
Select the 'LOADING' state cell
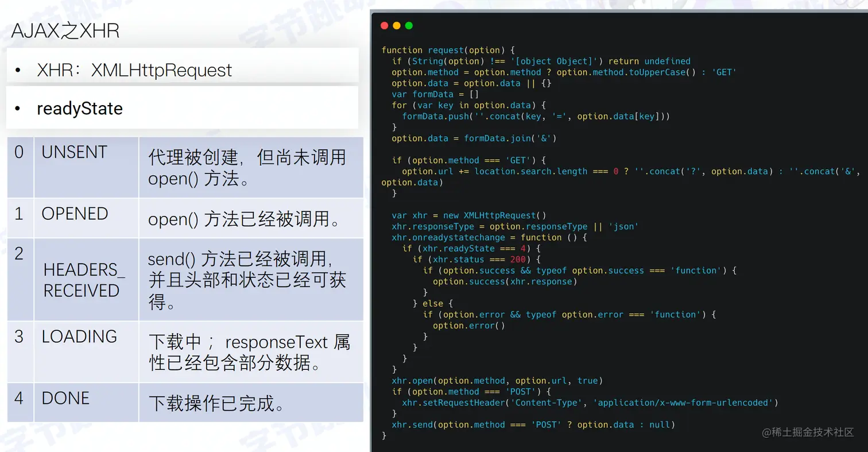(x=86, y=351)
